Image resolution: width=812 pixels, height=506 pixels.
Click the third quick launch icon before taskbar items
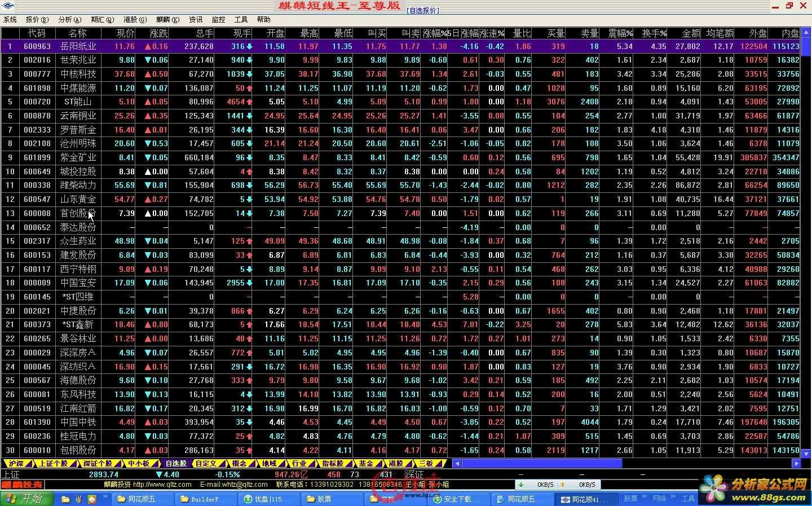pyautogui.click(x=91, y=499)
